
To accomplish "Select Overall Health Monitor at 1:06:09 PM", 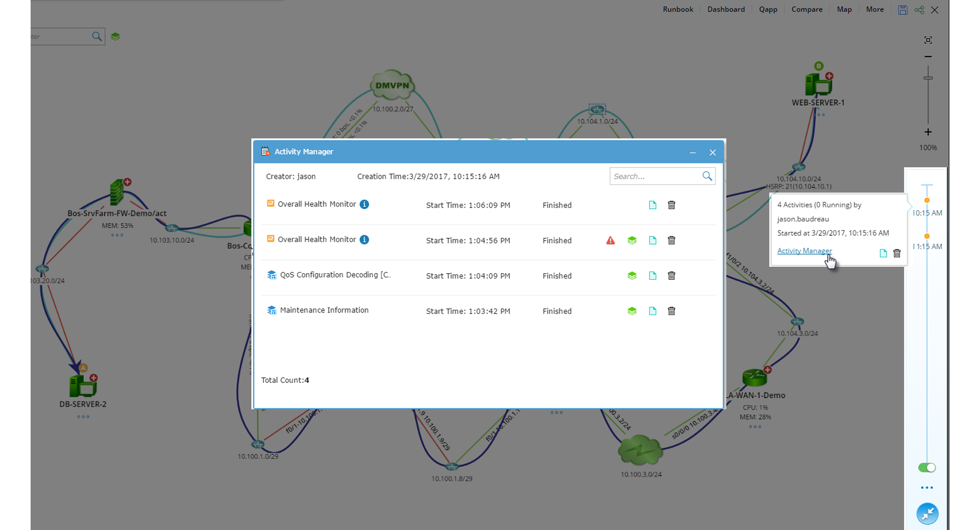I will 316,204.
